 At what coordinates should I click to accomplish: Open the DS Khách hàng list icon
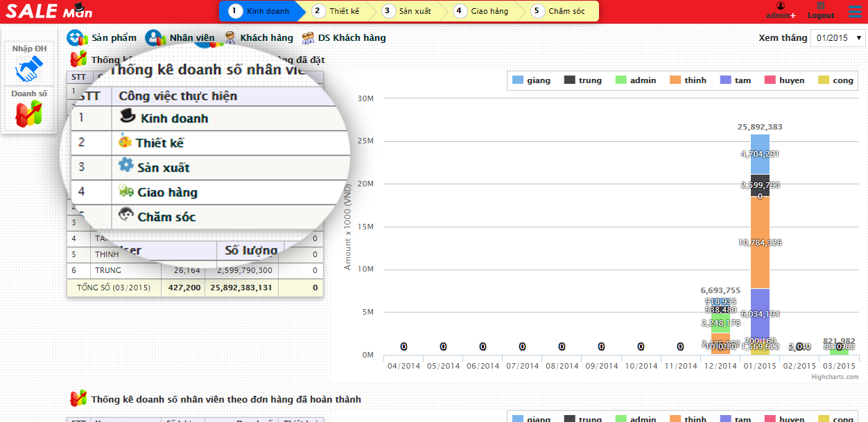[x=308, y=38]
